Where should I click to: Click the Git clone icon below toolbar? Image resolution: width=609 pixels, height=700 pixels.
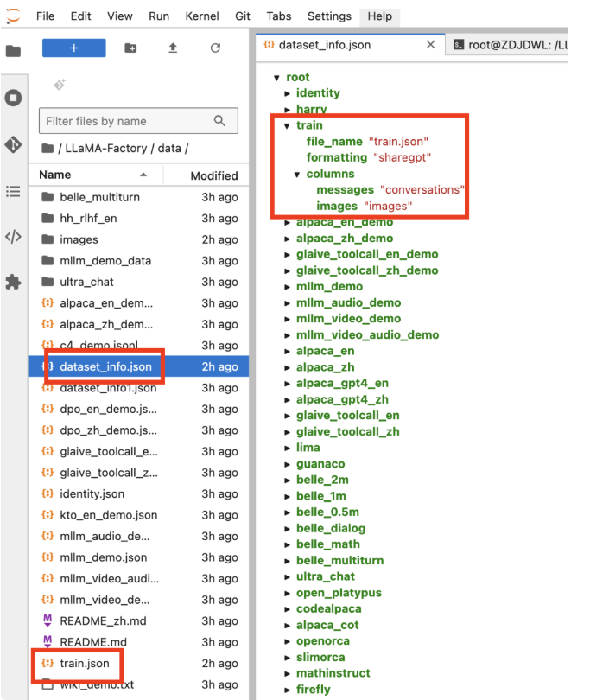(x=60, y=85)
